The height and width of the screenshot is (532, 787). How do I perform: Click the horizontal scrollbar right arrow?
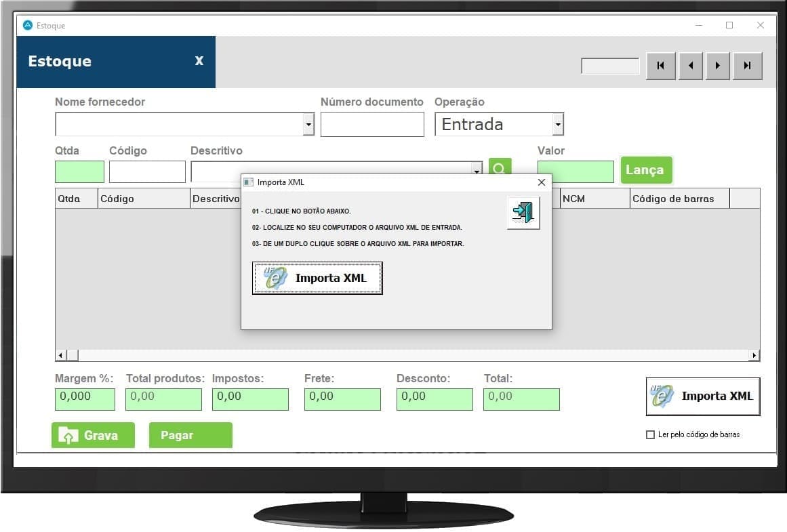(754, 355)
